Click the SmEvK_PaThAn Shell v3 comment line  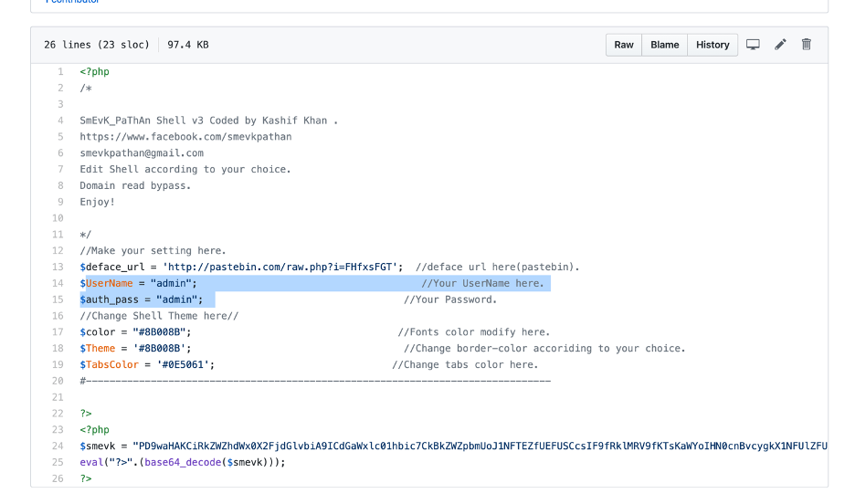click(209, 121)
